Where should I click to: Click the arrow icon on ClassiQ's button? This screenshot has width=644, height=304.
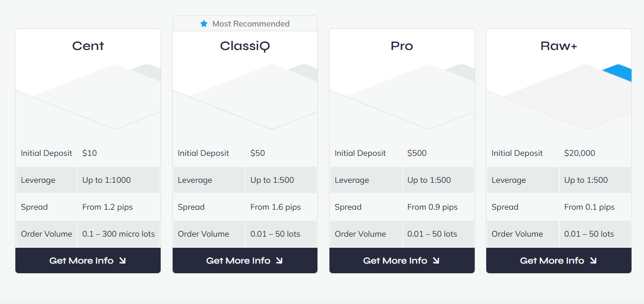pos(279,261)
